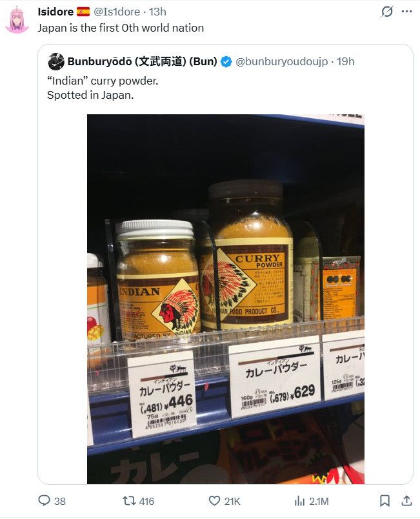Click the 2.1M views count
Image resolution: width=420 pixels, height=519 pixels.
(x=319, y=501)
